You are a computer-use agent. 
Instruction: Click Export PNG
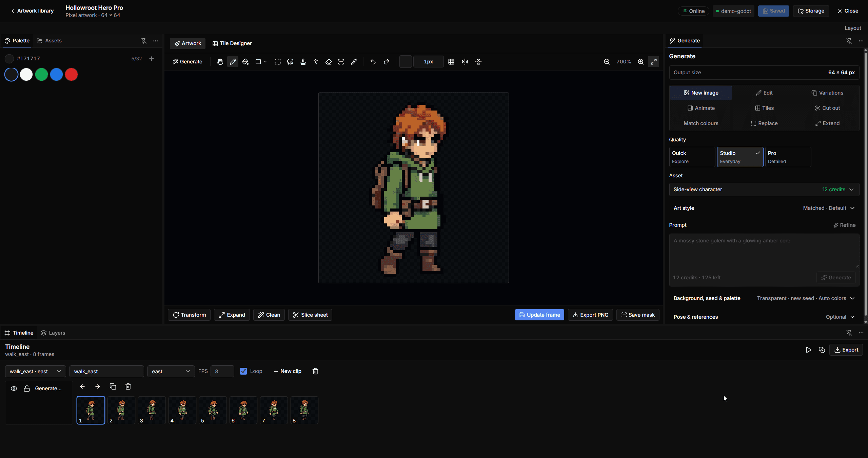coord(590,315)
